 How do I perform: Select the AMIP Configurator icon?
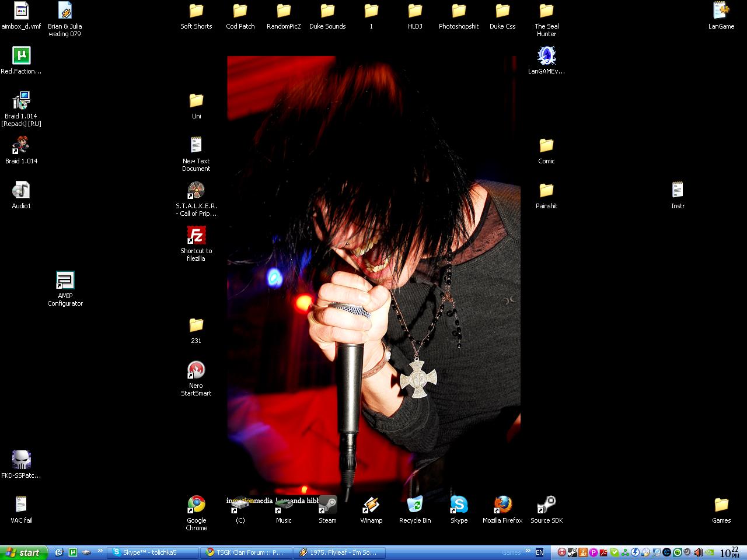tap(65, 281)
